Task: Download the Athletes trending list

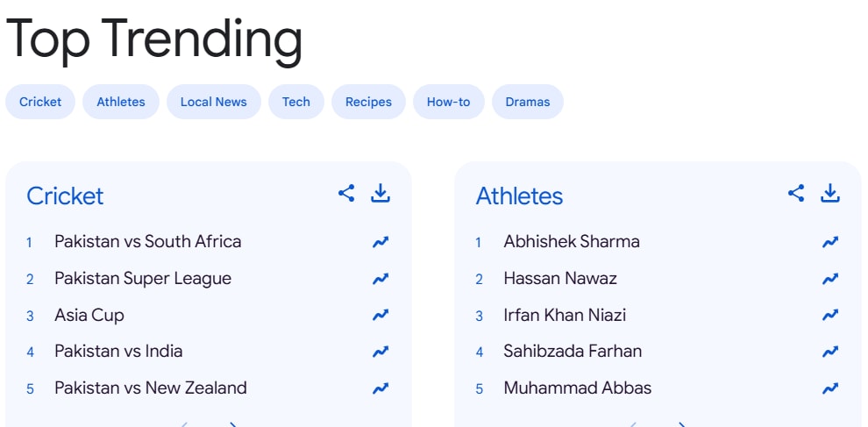Action: [x=829, y=194]
